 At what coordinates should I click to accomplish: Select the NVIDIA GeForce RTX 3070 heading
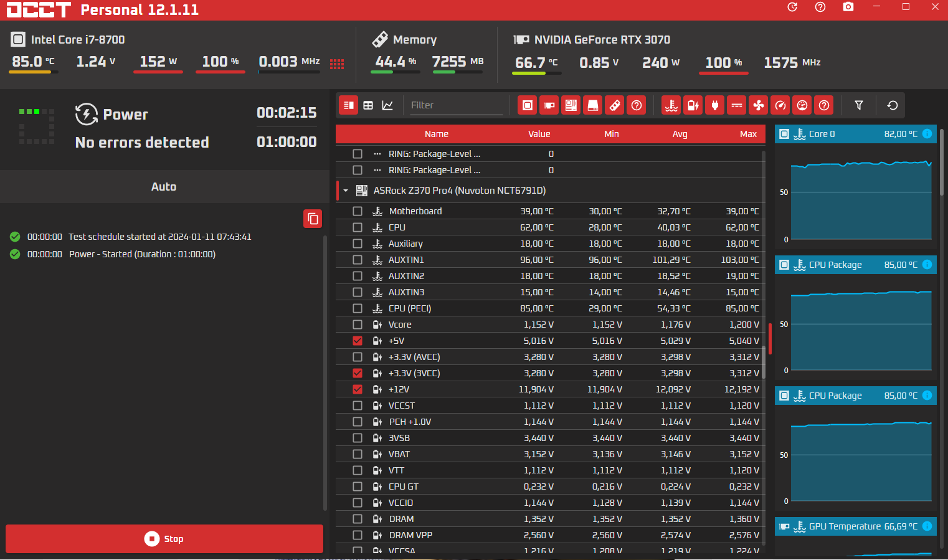tap(602, 40)
